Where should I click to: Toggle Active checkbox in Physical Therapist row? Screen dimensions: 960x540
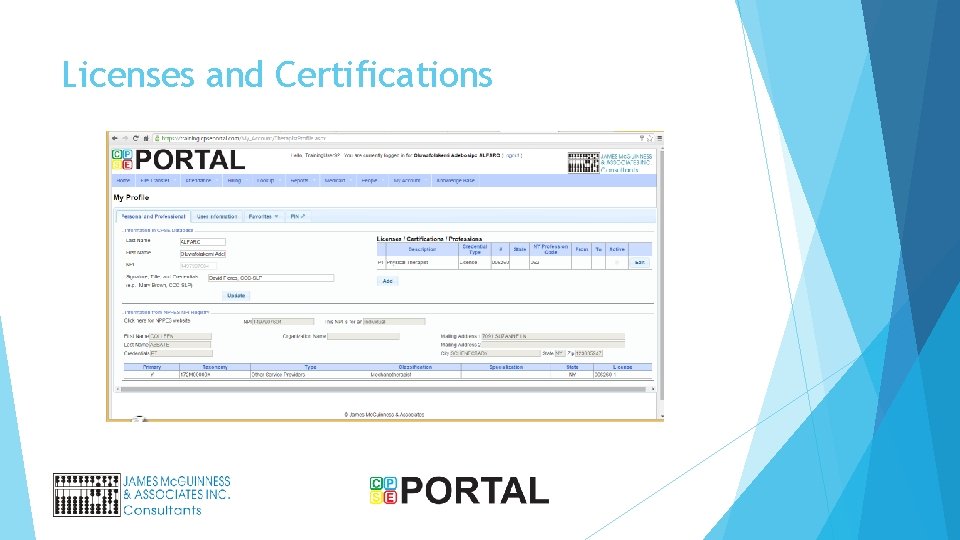click(x=617, y=263)
